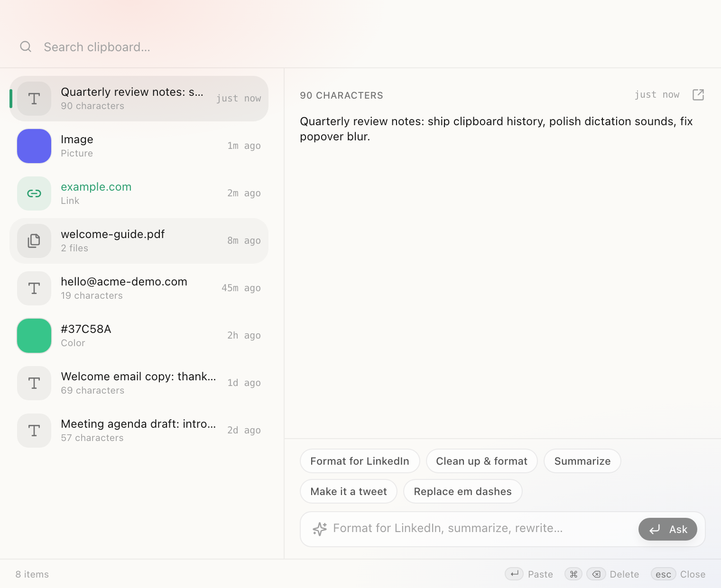Screen dimensions: 721x588
Task: Click the Close label in footer
Action: point(693,574)
